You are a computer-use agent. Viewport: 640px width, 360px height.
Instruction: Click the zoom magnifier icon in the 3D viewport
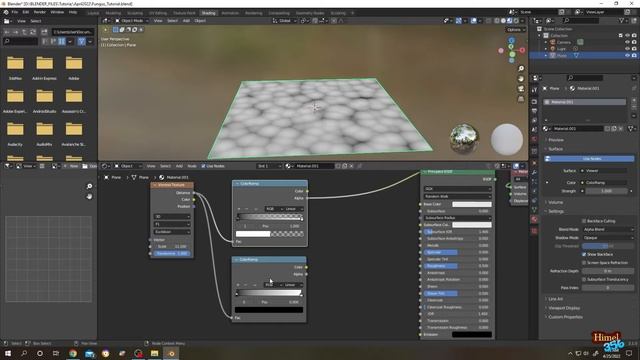pos(521,68)
